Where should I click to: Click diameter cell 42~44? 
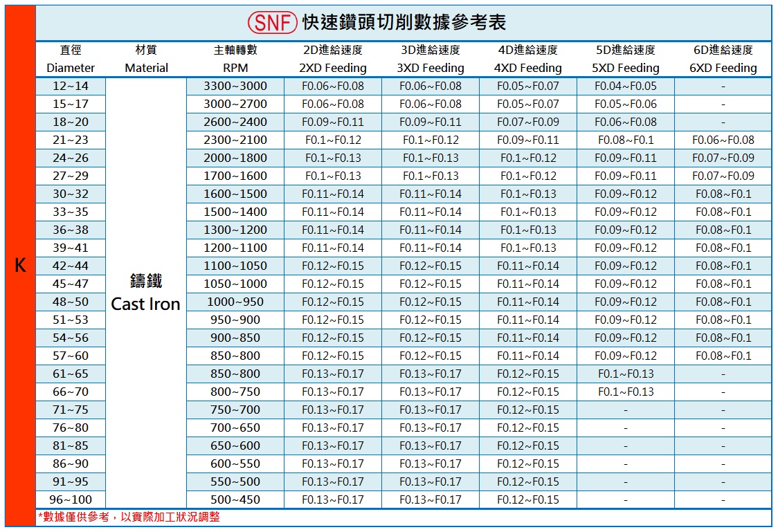(71, 266)
